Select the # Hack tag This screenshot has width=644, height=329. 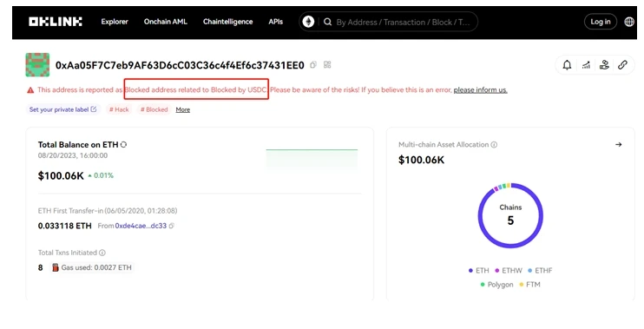pos(119,109)
